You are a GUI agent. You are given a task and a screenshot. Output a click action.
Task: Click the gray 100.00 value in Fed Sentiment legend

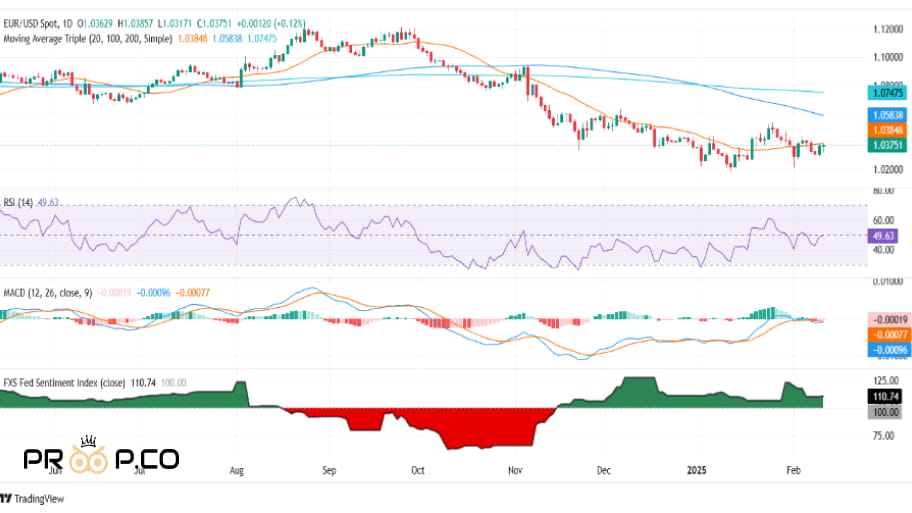point(173,383)
